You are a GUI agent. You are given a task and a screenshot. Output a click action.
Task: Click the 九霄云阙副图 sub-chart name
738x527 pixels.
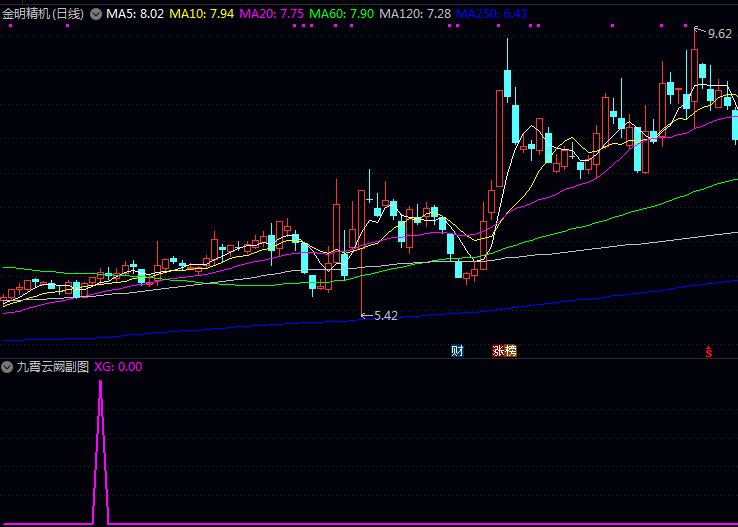coord(53,367)
